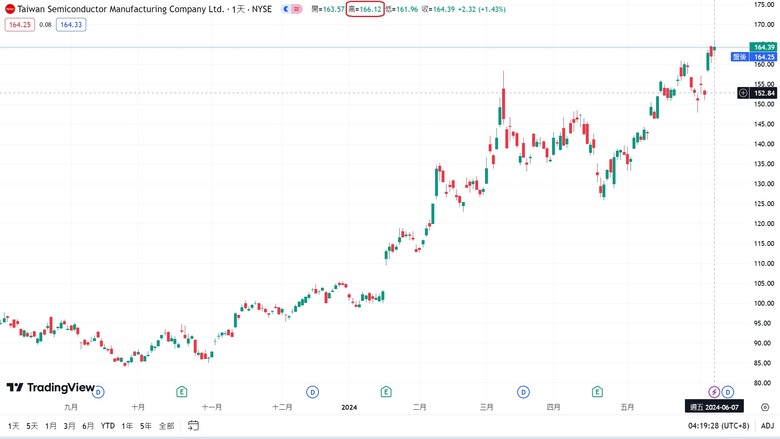The height and width of the screenshot is (439, 780).
Task: Click the 五月 label on time axis
Action: click(627, 407)
